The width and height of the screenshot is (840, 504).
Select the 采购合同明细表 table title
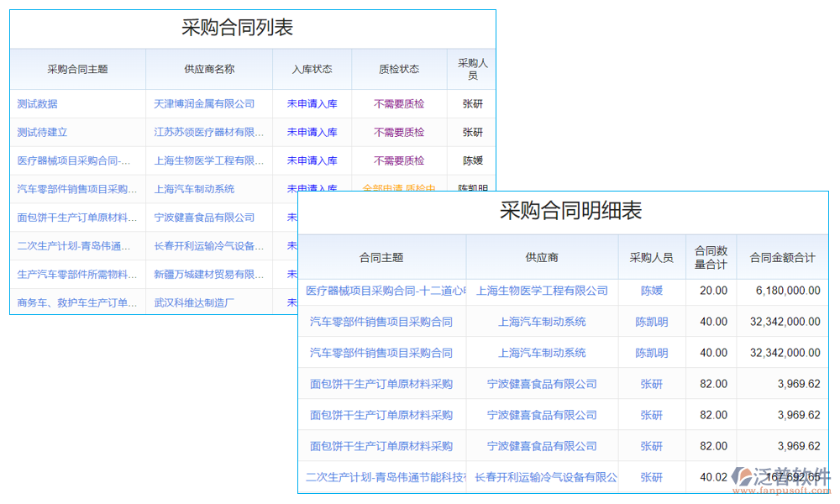tap(571, 213)
